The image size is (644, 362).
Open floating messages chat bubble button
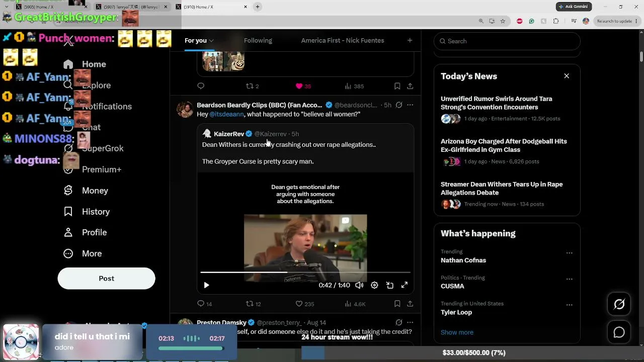(619, 332)
